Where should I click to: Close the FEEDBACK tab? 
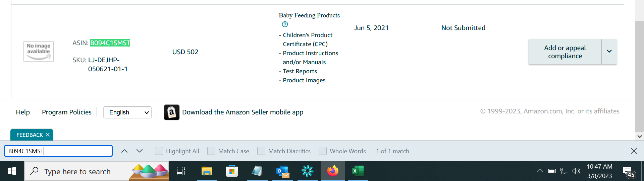point(48,135)
